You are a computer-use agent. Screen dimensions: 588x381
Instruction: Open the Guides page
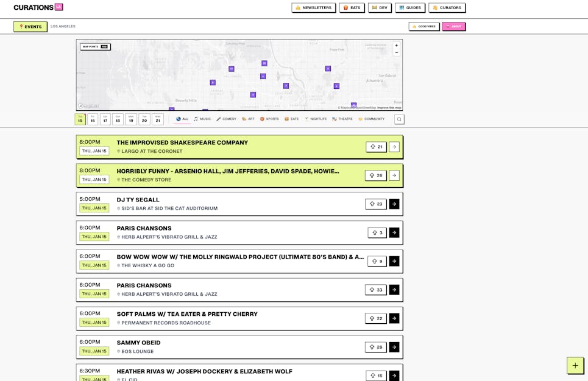tap(410, 8)
